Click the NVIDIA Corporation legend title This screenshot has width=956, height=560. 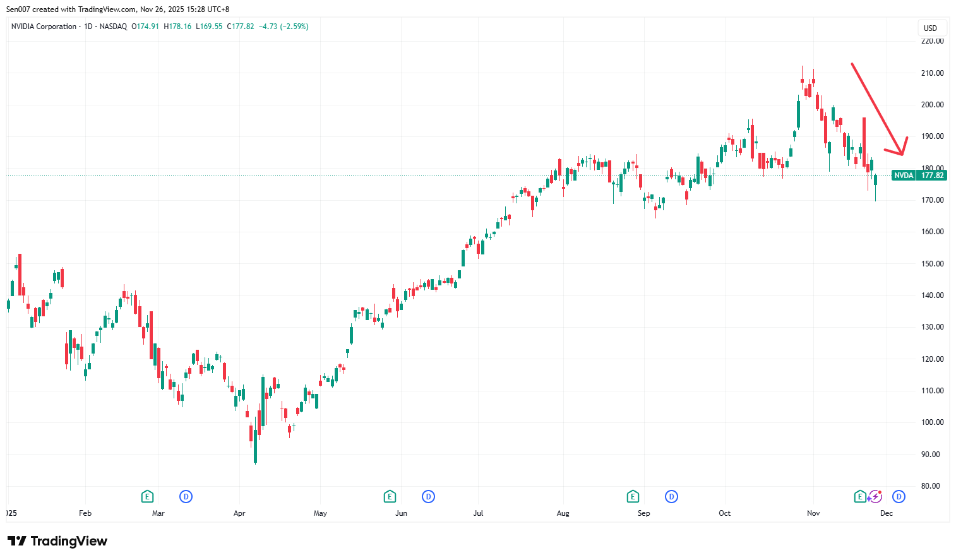(44, 27)
